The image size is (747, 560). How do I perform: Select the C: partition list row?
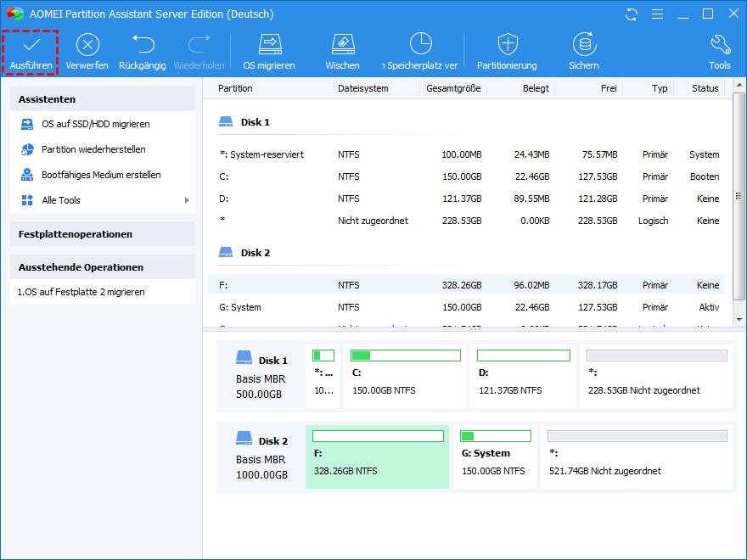click(x=466, y=176)
